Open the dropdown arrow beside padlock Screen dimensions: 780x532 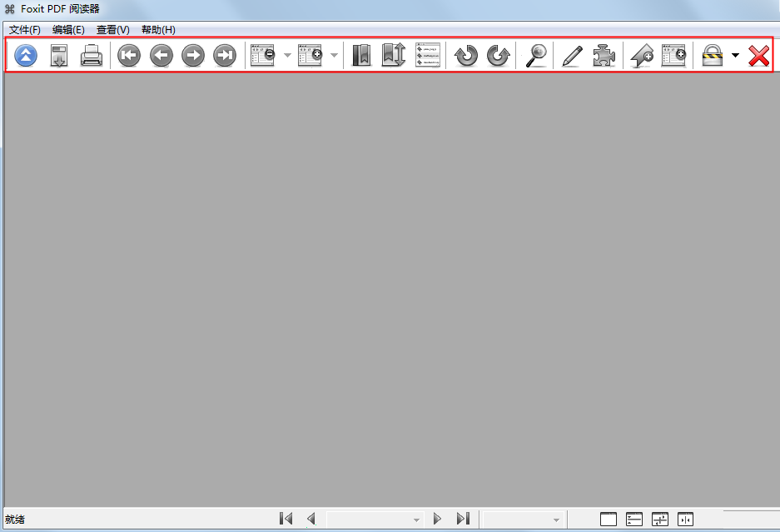click(735, 55)
